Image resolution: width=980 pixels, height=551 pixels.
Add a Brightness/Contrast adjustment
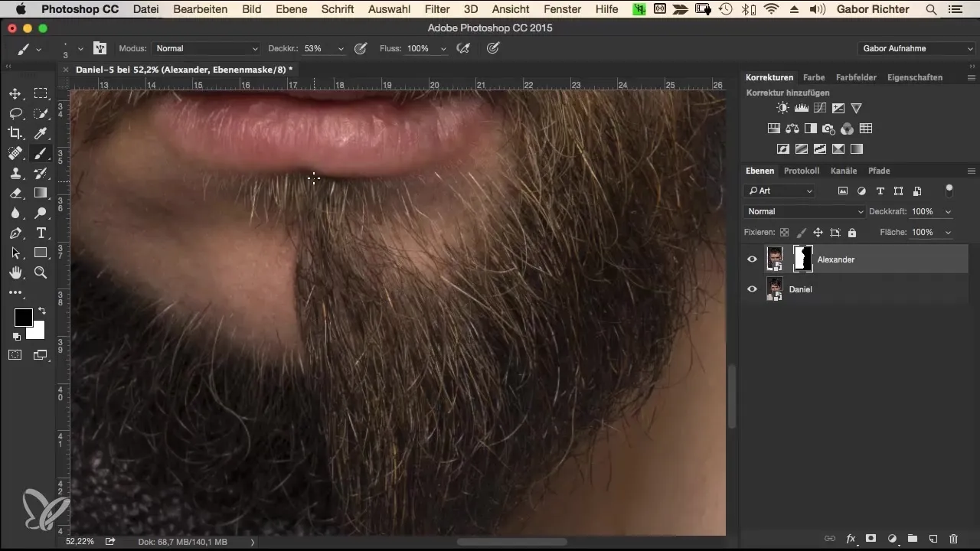(x=782, y=108)
